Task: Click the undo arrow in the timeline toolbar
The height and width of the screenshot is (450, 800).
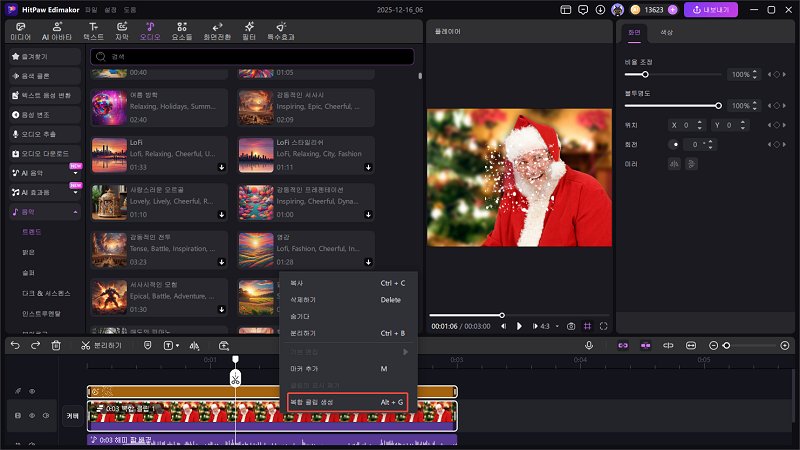Action: [x=15, y=345]
